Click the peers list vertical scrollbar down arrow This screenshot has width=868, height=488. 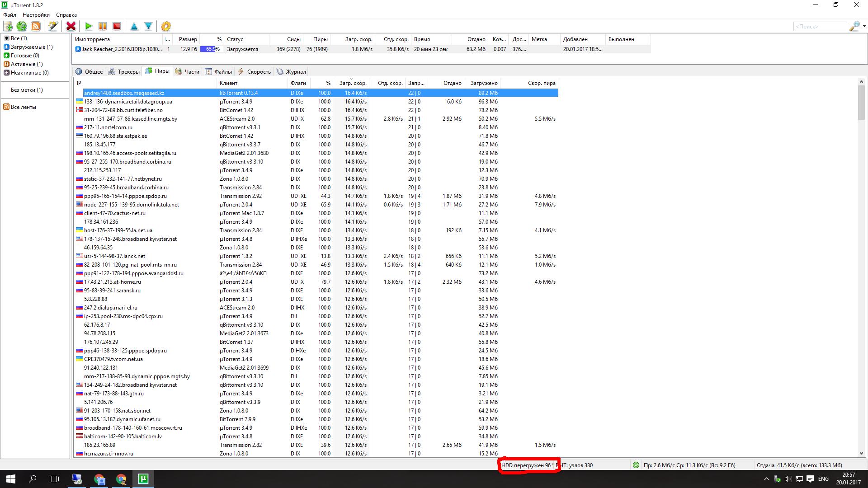[861, 453]
